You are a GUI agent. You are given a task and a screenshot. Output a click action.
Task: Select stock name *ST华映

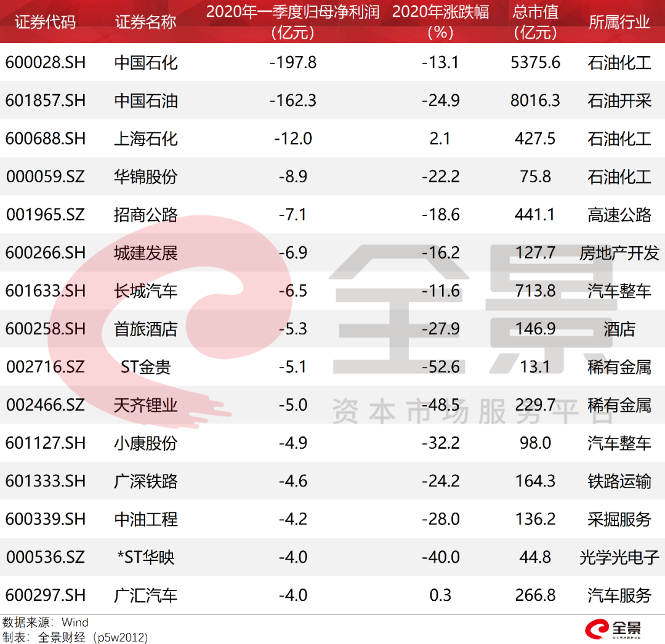[145, 557]
